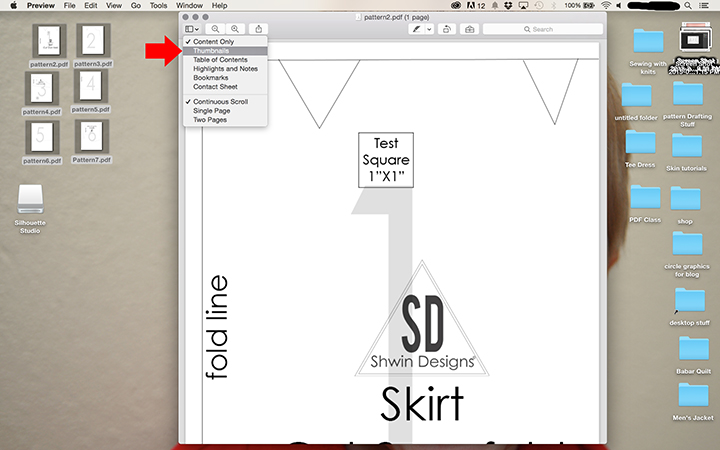The image size is (720, 450).
Task: Click the Time Machine menu bar icon
Action: coord(539,6)
